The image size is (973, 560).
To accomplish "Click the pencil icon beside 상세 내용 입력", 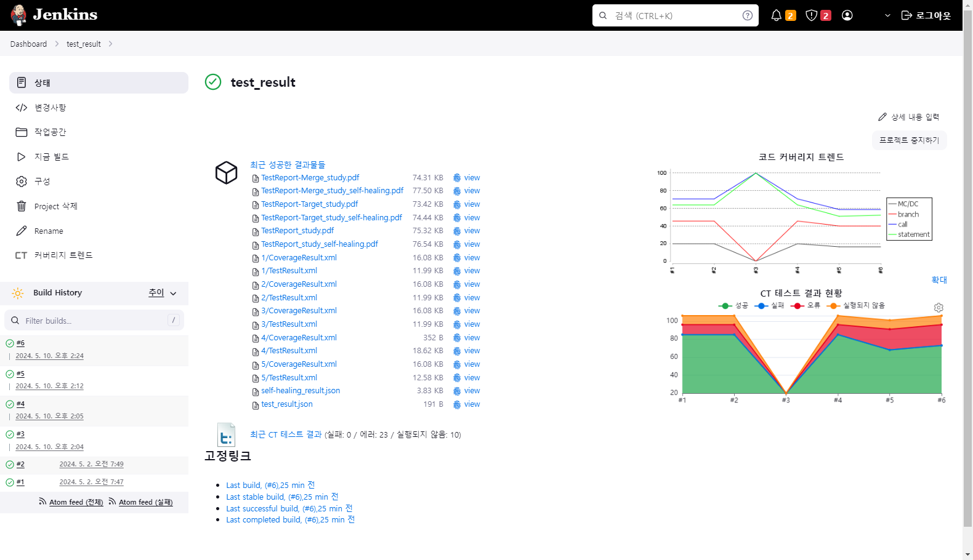I will (x=882, y=117).
